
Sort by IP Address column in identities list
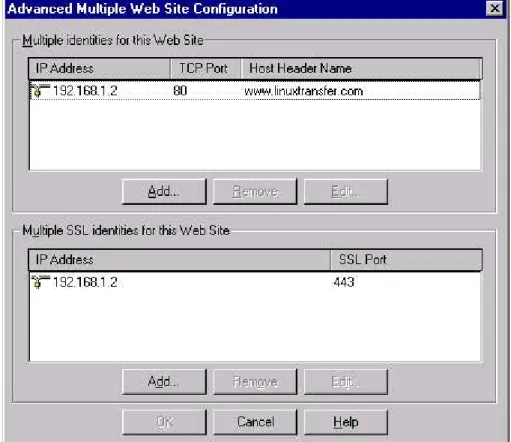coord(99,68)
